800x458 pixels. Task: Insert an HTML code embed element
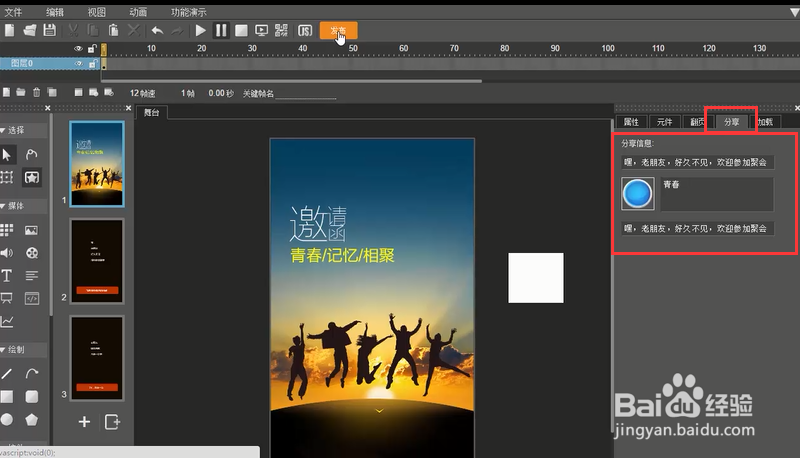[32, 298]
